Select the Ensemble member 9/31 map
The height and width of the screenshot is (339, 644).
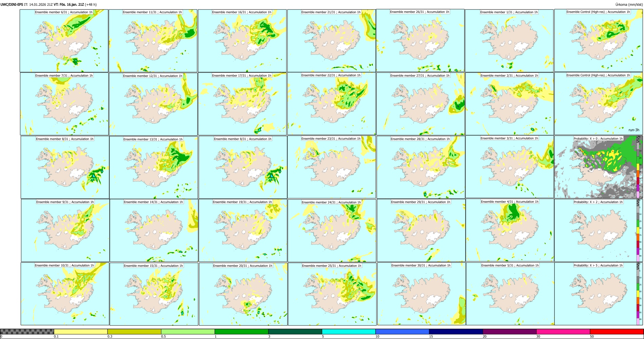click(65, 230)
